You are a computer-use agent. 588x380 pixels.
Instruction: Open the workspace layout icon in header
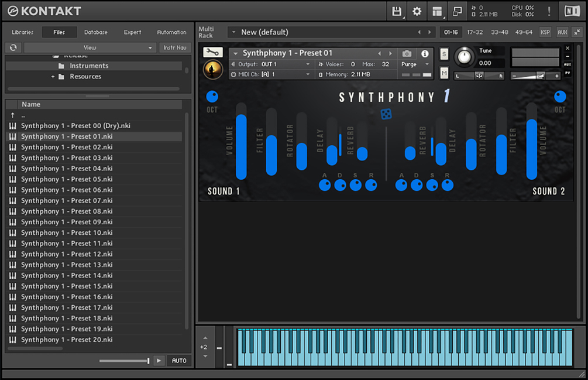click(437, 11)
